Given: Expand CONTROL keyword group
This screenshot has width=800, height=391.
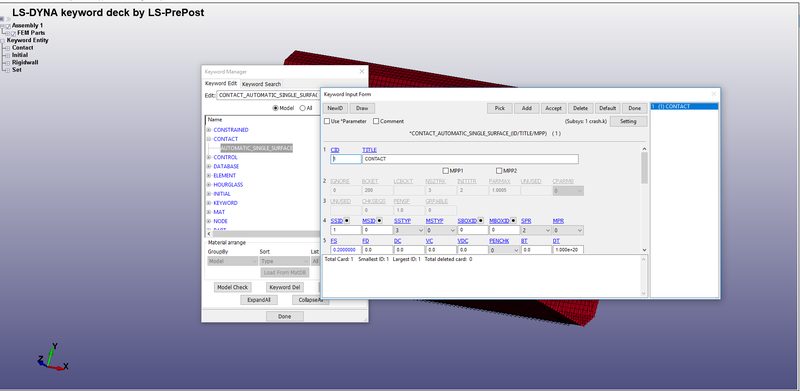Looking at the screenshot, I should point(209,157).
